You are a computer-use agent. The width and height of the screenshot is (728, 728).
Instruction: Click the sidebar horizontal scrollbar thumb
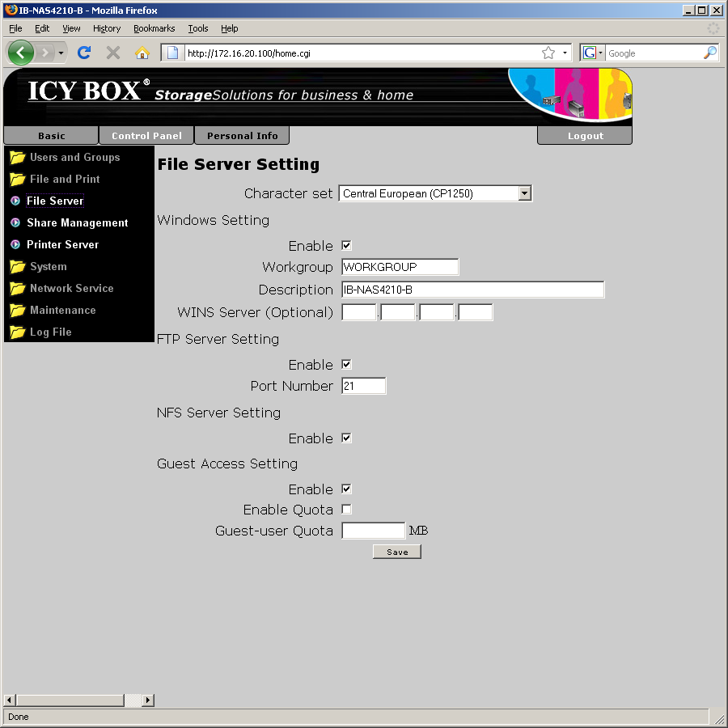[70, 700]
